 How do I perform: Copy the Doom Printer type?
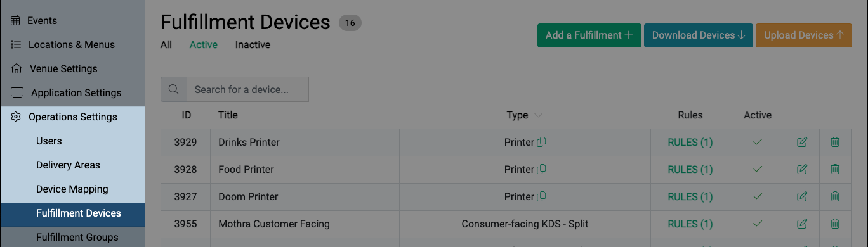[541, 196]
